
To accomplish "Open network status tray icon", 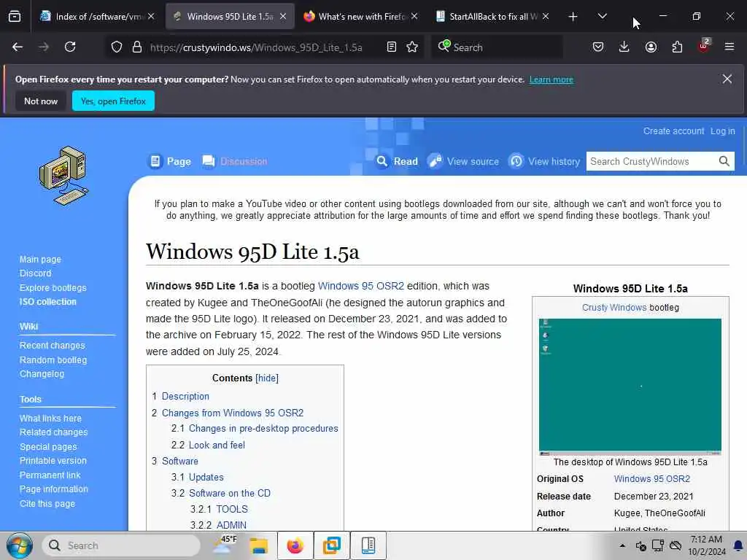I will tap(658, 545).
